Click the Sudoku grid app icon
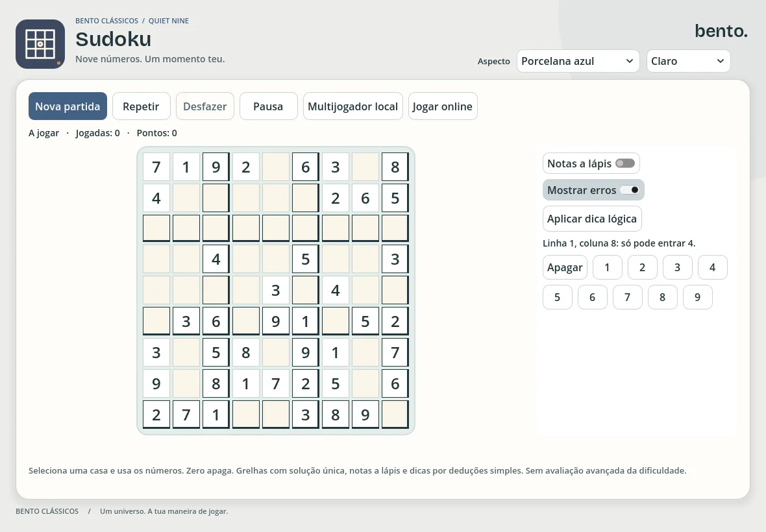This screenshot has height=532, width=766. tap(40, 44)
